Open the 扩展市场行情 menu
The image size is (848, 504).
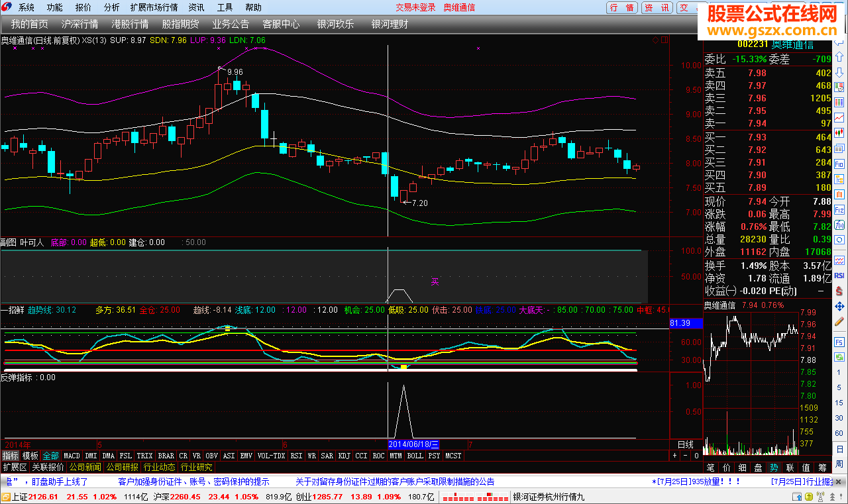tap(154, 8)
